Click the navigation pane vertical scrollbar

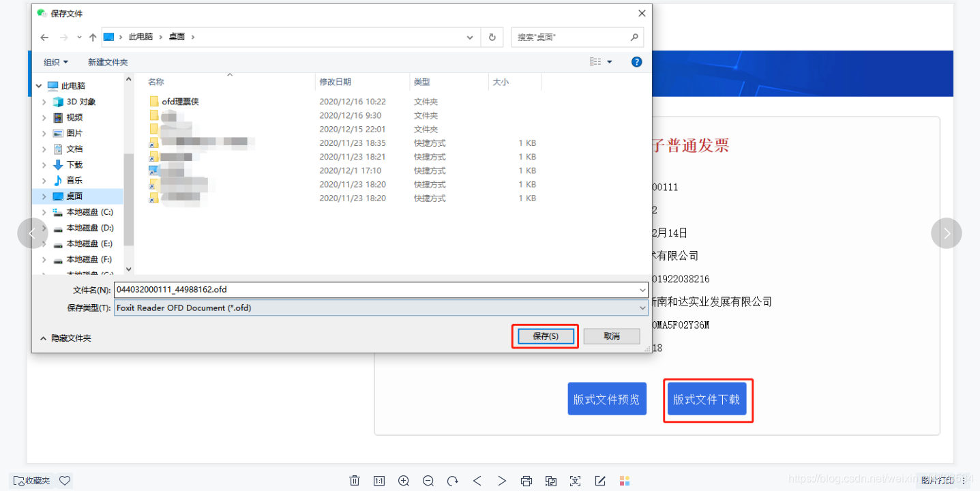click(129, 198)
